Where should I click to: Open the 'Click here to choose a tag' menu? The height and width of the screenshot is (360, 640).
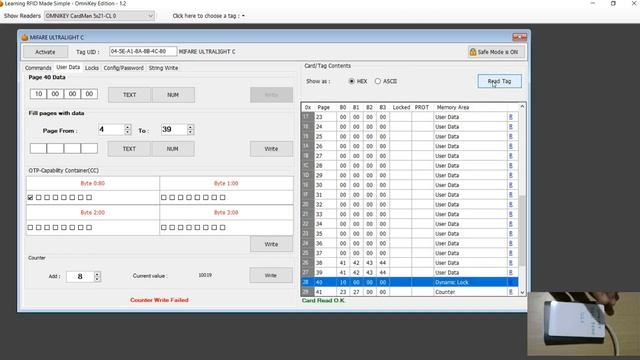click(209, 16)
